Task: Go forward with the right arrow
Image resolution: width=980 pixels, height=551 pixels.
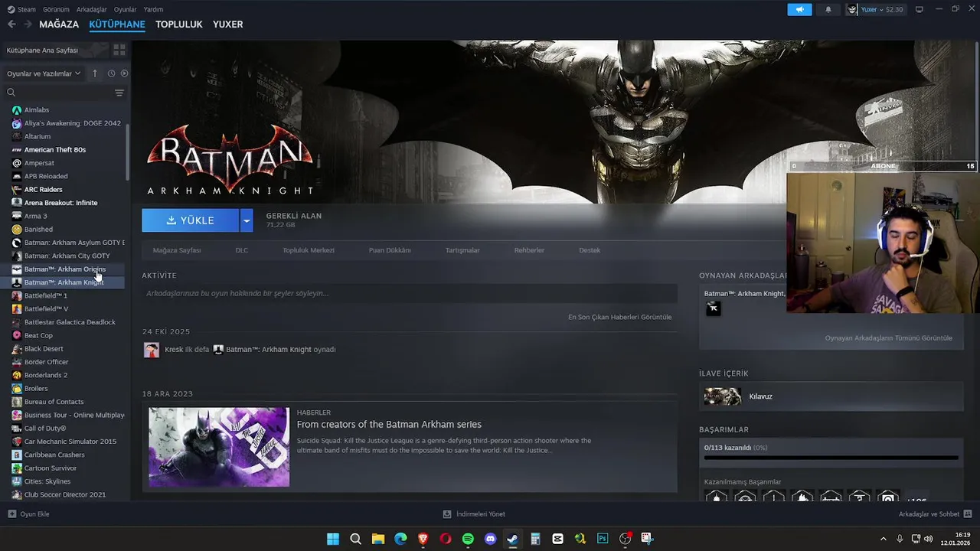Action: click(28, 24)
